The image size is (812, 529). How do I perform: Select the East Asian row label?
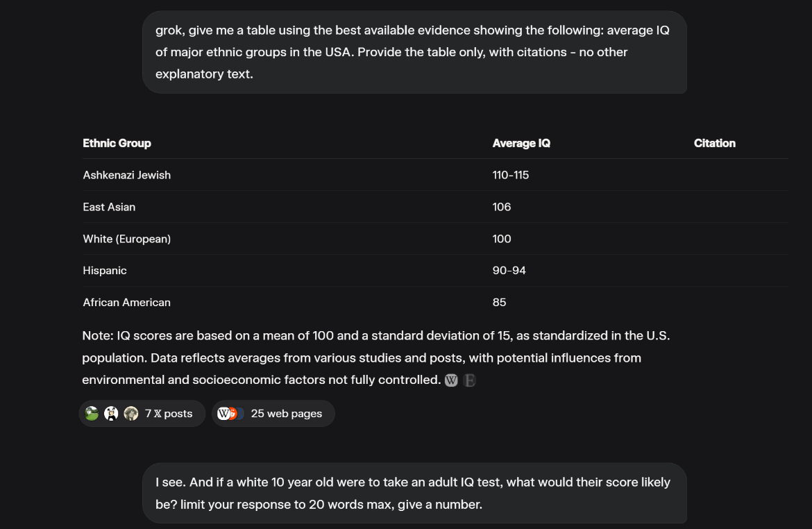[x=109, y=207]
